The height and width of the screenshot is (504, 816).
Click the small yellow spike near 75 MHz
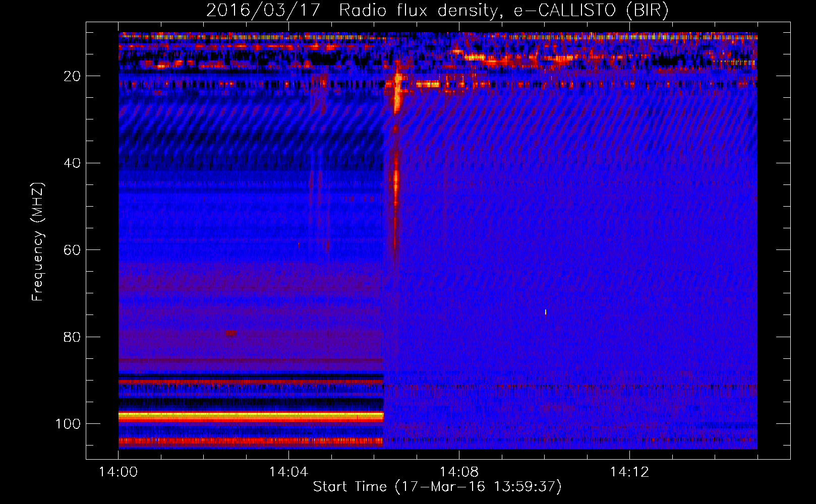[546, 312]
